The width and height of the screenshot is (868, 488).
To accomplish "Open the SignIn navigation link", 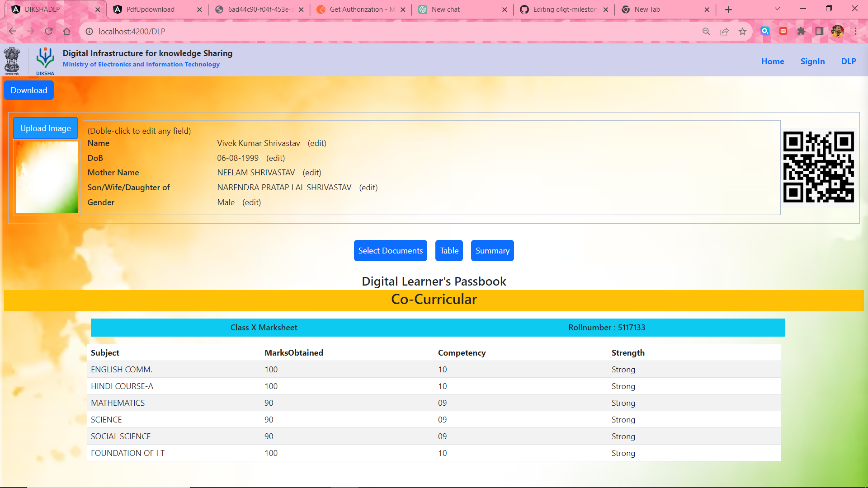I will pos(812,61).
